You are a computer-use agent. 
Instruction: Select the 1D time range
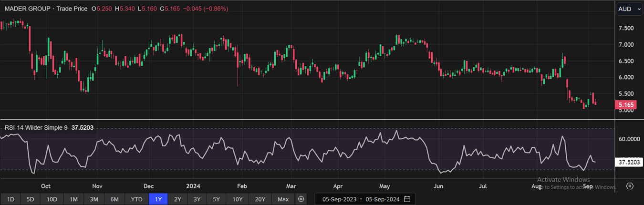[10, 199]
